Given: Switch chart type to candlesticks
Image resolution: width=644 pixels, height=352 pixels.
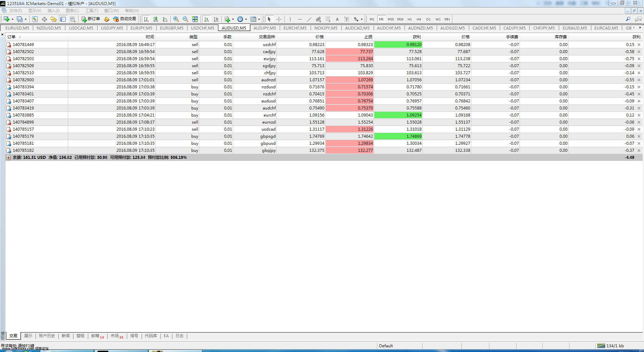Looking at the screenshot, I should [x=156, y=19].
